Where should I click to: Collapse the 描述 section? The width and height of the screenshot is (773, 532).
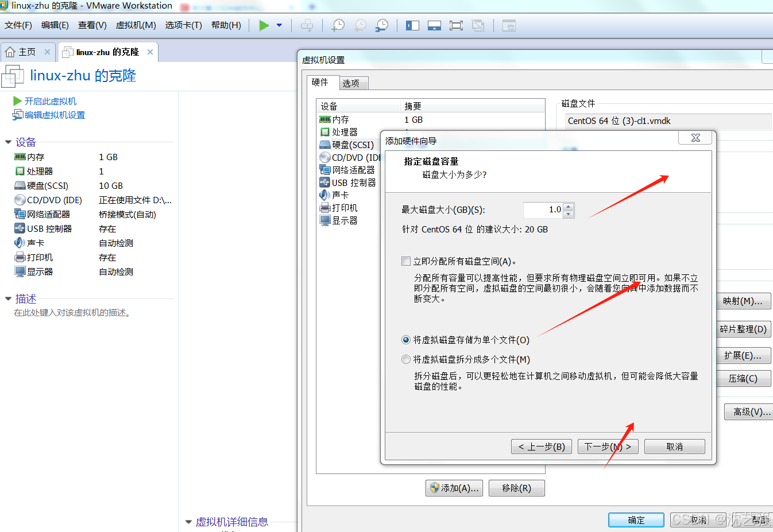[x=8, y=298]
